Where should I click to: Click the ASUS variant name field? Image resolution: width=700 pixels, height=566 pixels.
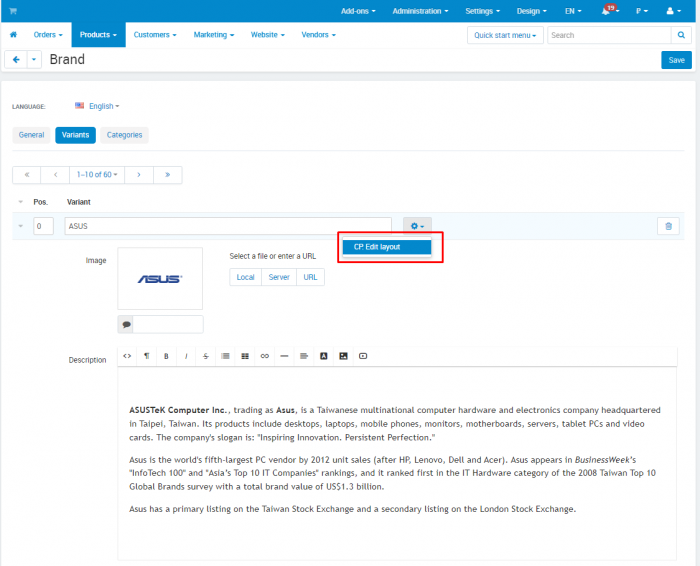228,226
